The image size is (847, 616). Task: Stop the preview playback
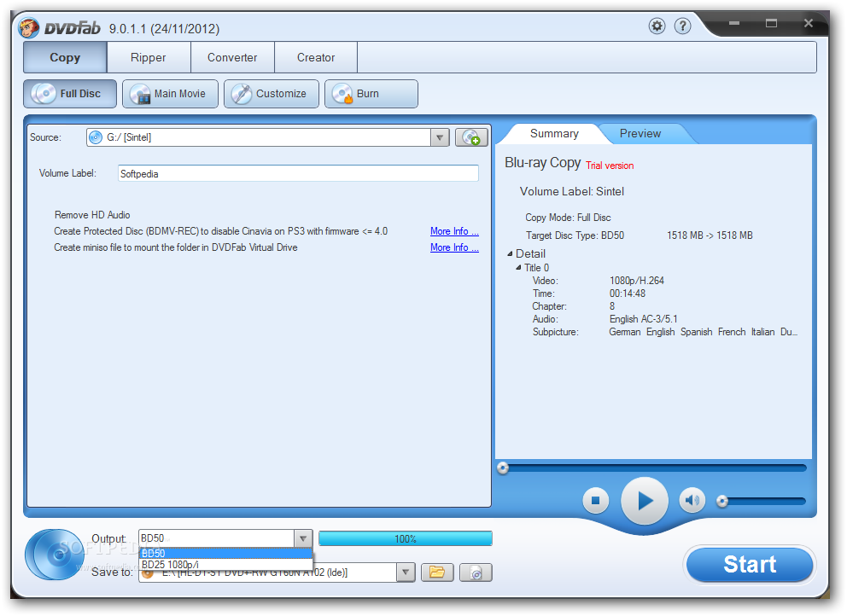pos(596,501)
